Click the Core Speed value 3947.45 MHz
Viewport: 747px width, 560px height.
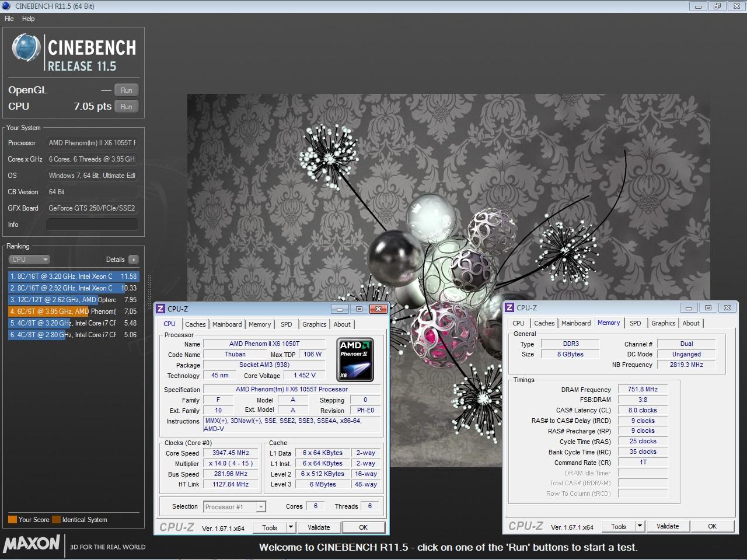coord(231,453)
